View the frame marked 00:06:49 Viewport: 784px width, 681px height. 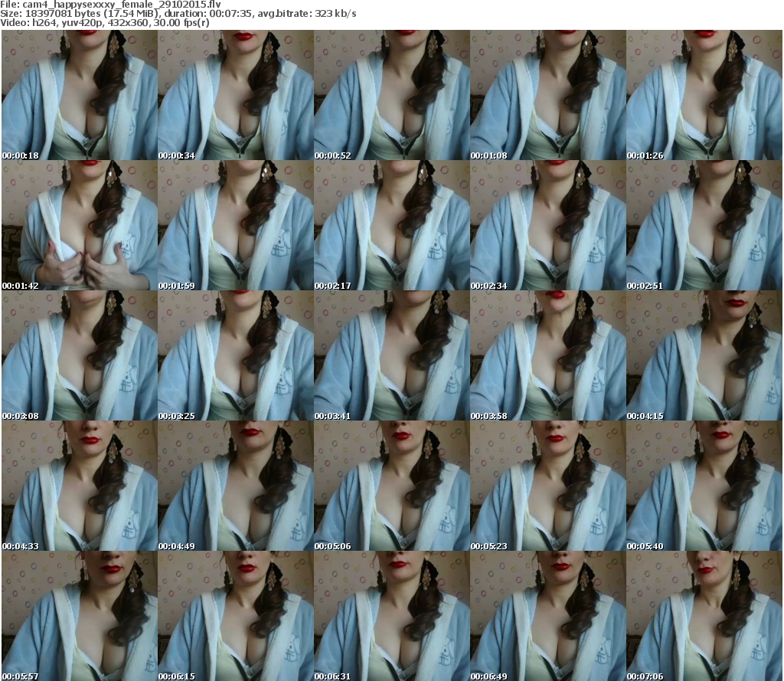point(548,616)
